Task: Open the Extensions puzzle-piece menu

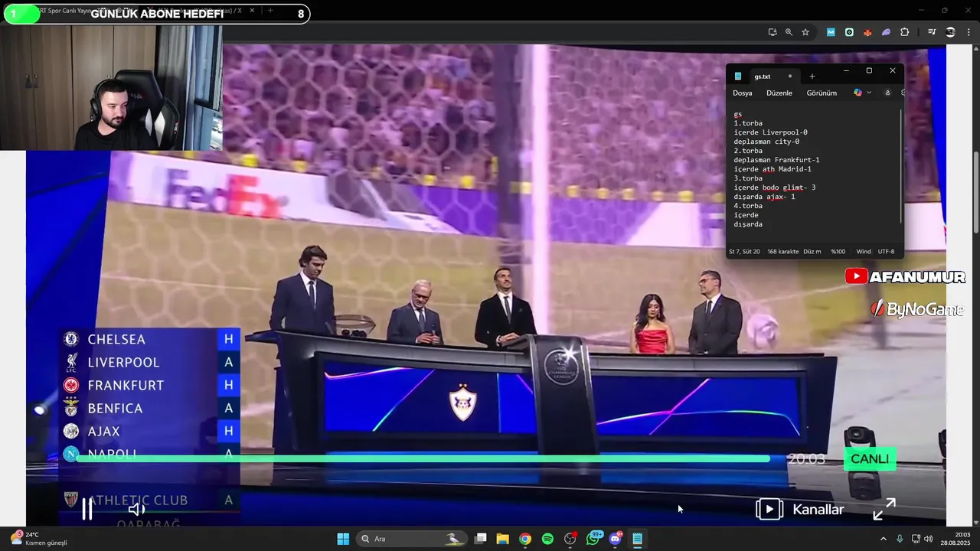Action: [x=905, y=32]
